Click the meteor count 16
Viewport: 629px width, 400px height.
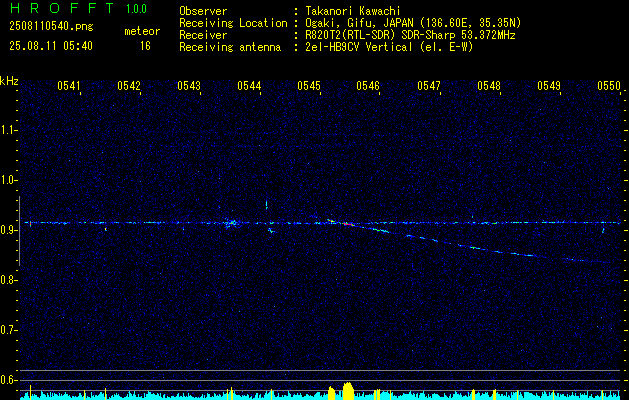click(145, 46)
